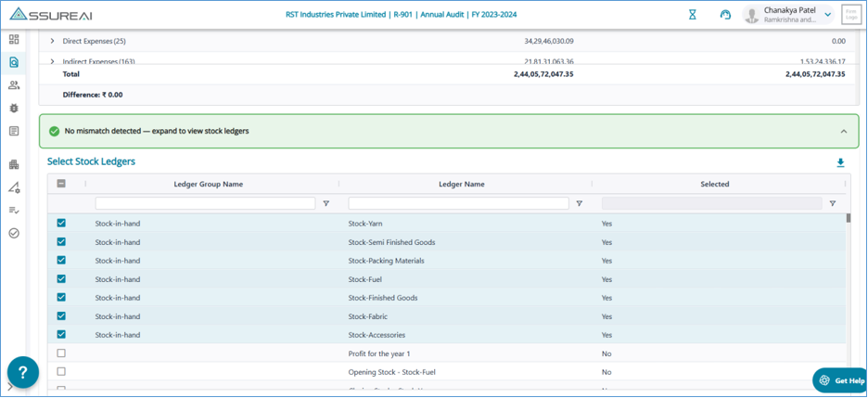The width and height of the screenshot is (868, 398).
Task: Open the users icon in left sidebar
Action: (x=14, y=85)
